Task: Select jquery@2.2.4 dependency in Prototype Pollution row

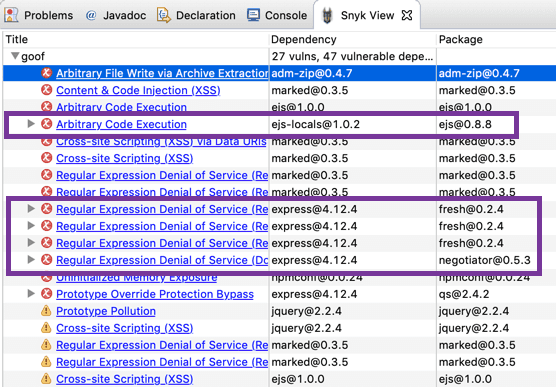Action: coord(306,311)
